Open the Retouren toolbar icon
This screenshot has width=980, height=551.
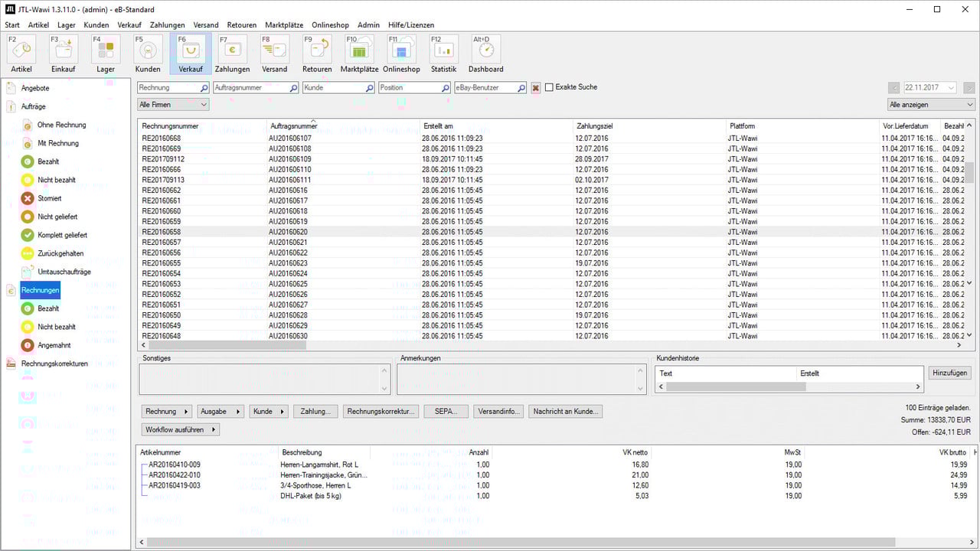pos(317,54)
